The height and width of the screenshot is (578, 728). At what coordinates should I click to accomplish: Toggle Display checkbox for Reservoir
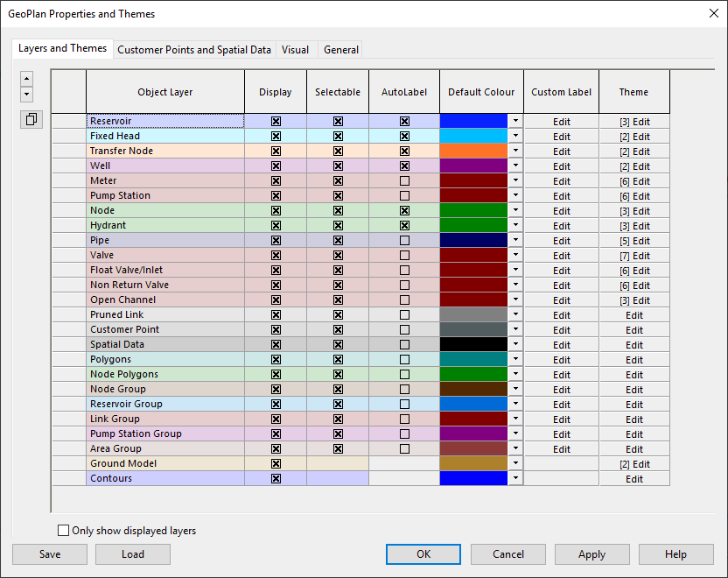point(276,121)
